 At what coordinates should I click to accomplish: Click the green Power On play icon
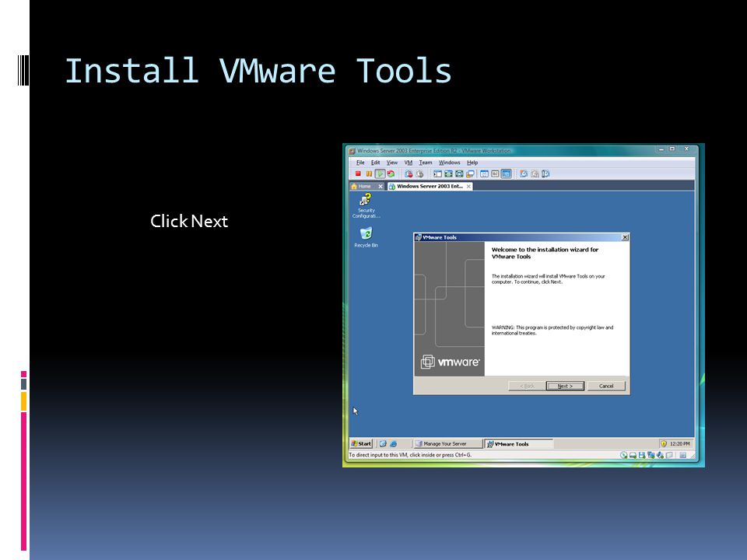[380, 173]
